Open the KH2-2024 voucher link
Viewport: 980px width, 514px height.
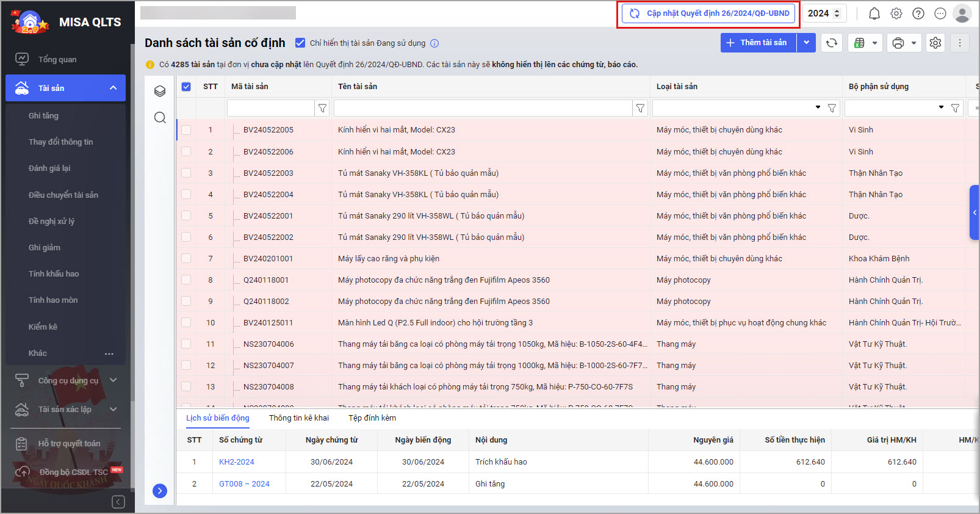(236, 462)
